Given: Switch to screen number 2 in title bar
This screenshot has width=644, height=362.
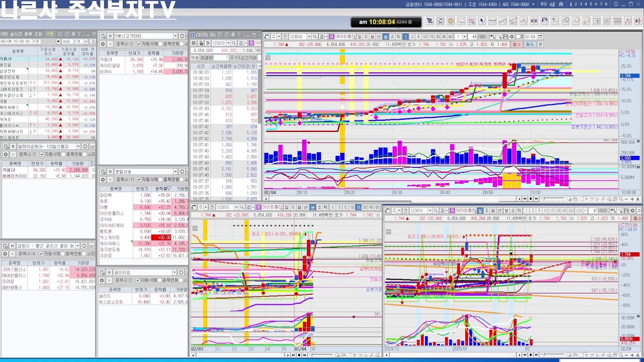Looking at the screenshot, I should (x=576, y=4).
